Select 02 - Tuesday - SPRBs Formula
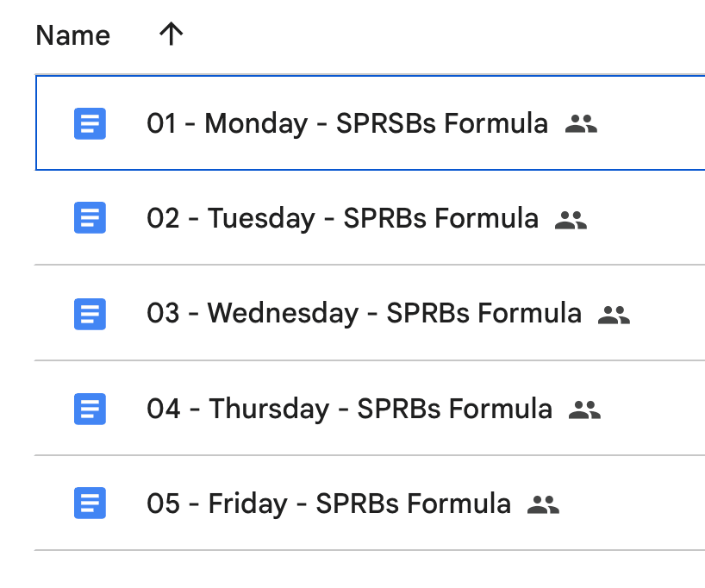This screenshot has height=588, width=705. (343, 219)
